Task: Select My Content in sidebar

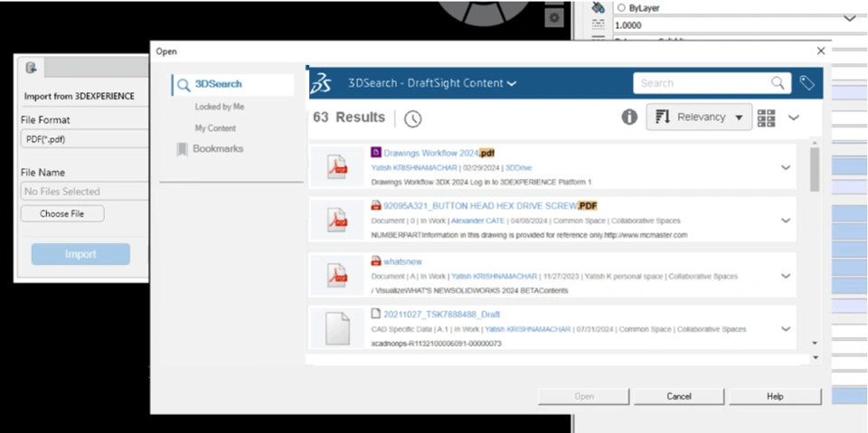Action: tap(215, 128)
